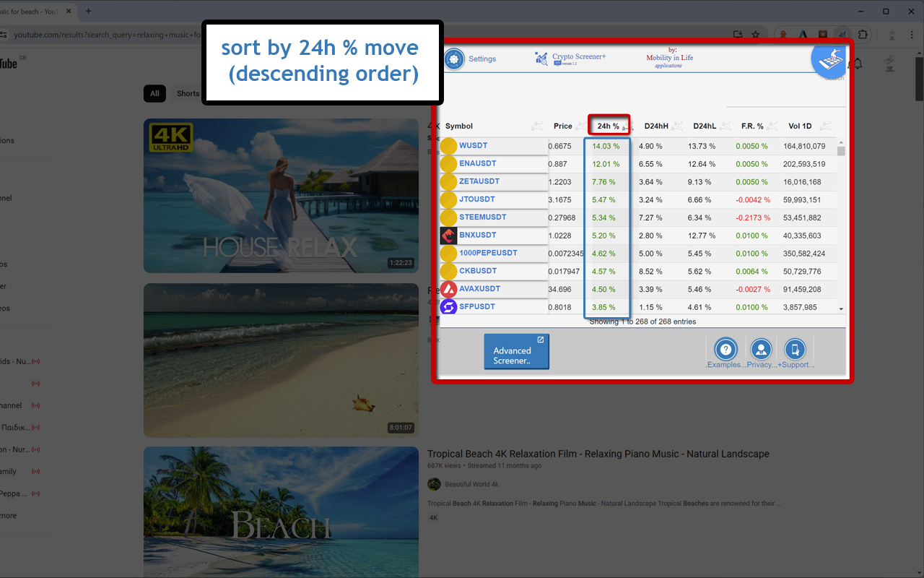Click the round blue surfer extension icon
This screenshot has height=578, width=924.
click(x=832, y=60)
